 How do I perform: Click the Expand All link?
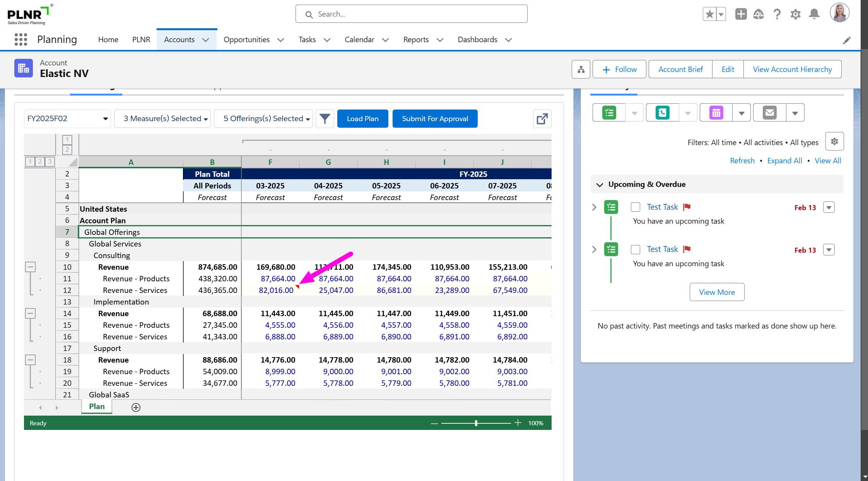[784, 161]
